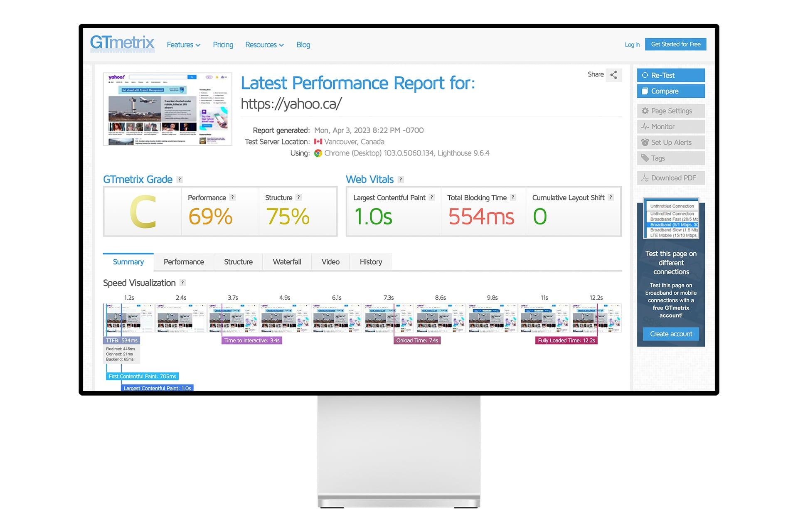Open the Blog link
Screen dimensions: 798x532
[303, 45]
